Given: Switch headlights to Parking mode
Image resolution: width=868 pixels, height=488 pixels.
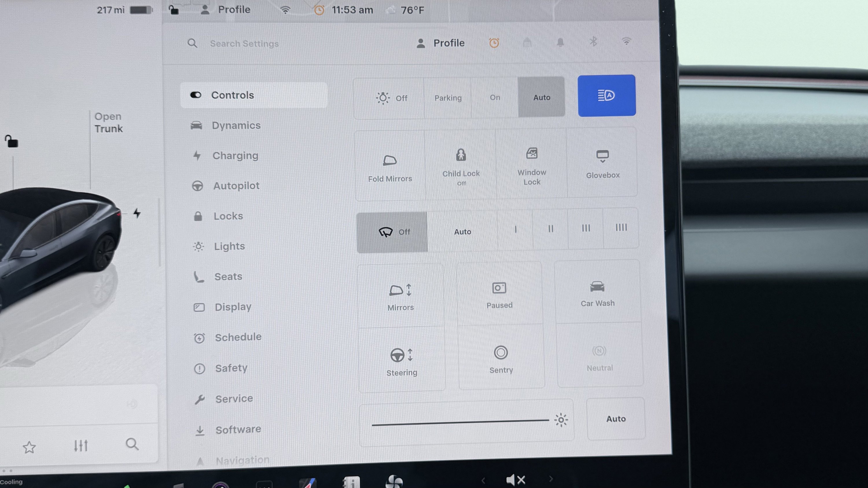Looking at the screenshot, I should tap(448, 98).
